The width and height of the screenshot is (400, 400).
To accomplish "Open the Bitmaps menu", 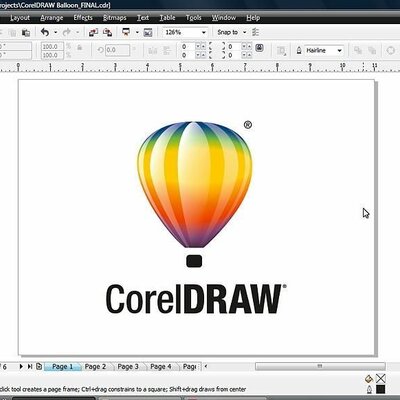I will pyautogui.click(x=115, y=18).
